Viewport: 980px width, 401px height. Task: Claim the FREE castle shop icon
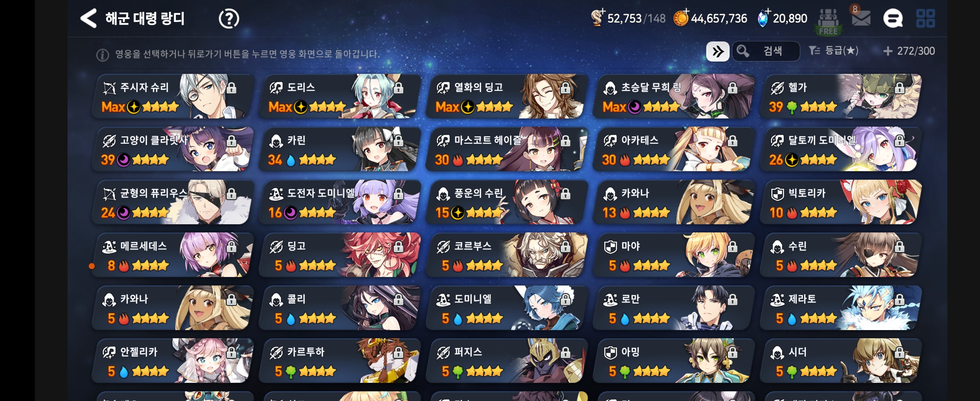coord(828,21)
